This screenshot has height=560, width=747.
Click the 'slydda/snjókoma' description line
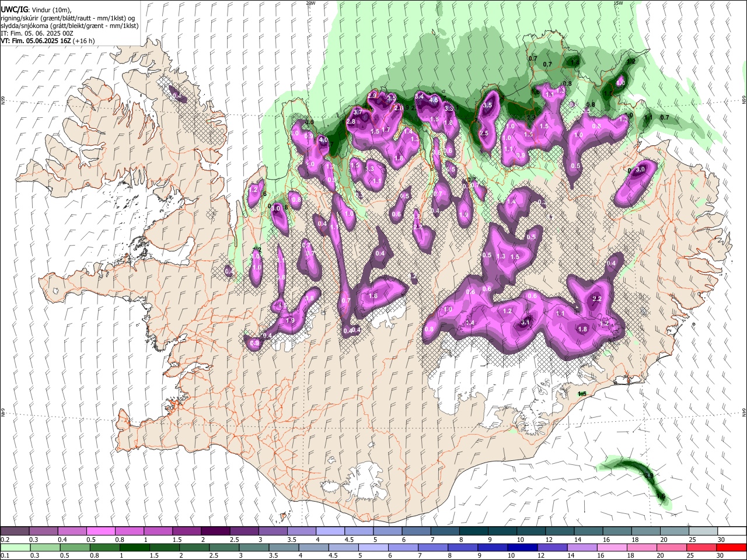(69, 26)
